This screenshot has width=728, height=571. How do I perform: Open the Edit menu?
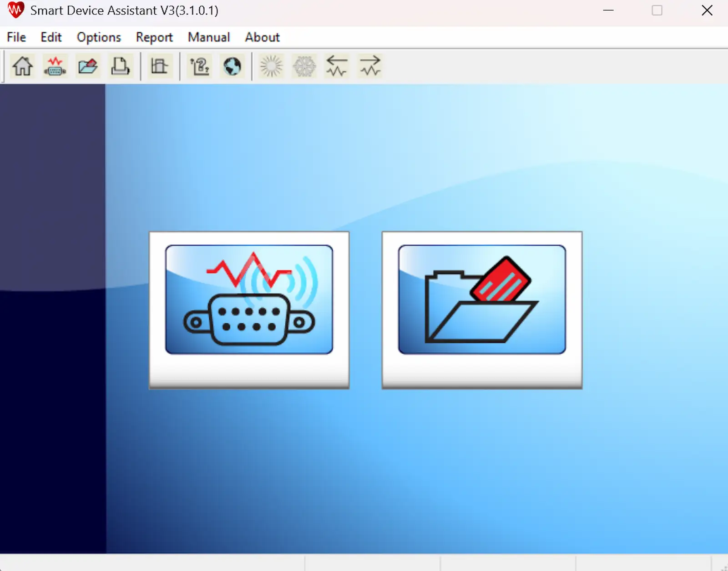tap(51, 37)
